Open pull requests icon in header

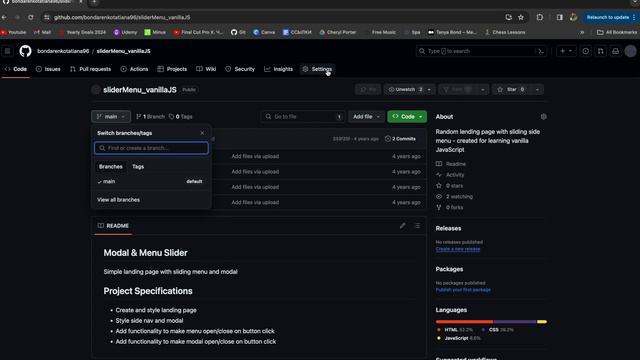pos(600,51)
